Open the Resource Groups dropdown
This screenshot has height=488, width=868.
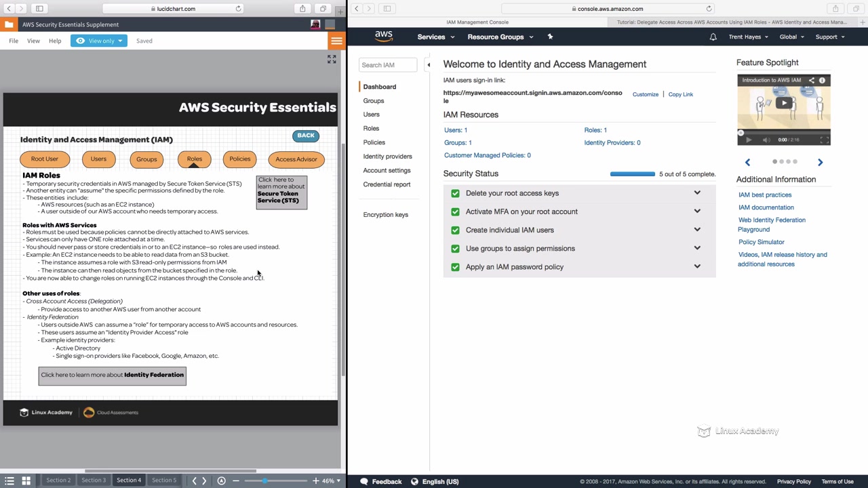(500, 37)
